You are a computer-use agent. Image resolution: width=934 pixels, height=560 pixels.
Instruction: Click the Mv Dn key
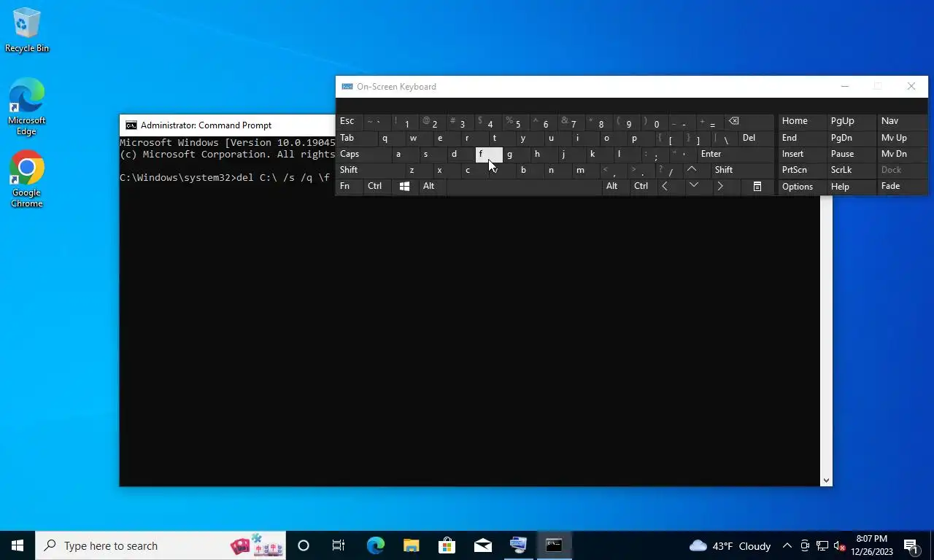(x=902, y=154)
